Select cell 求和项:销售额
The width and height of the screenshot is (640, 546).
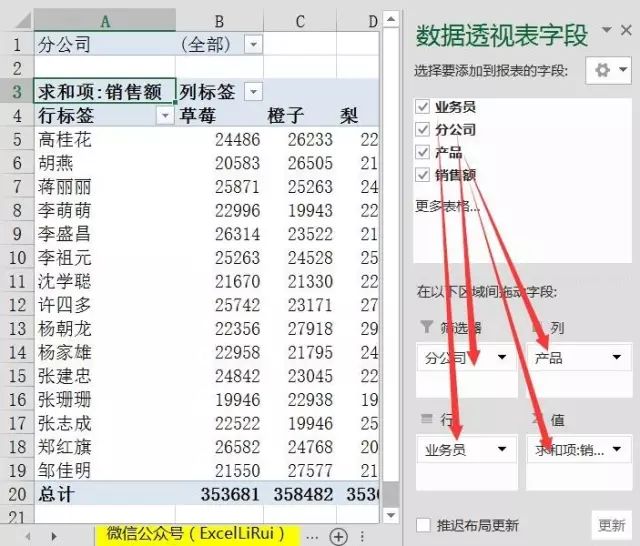tap(105, 91)
